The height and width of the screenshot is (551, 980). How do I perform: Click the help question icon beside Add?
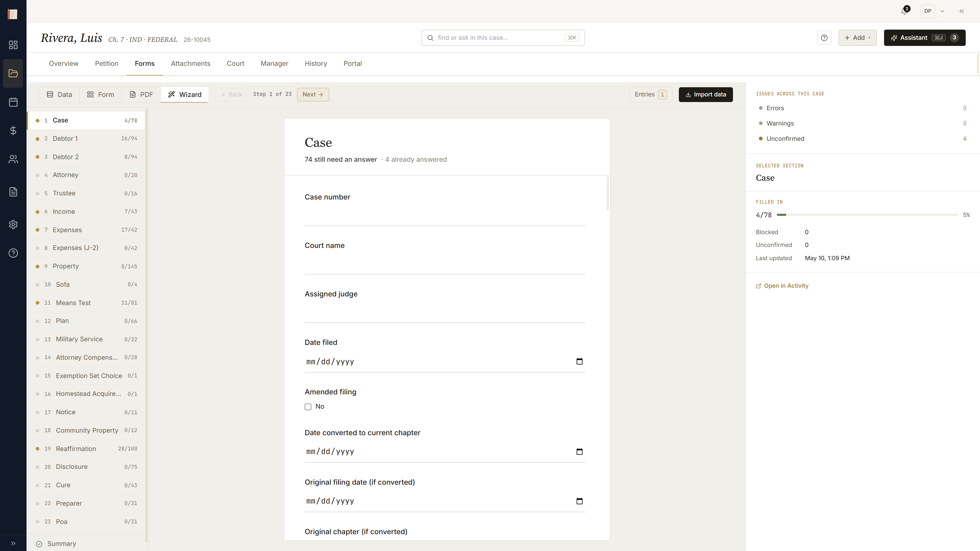tap(824, 38)
